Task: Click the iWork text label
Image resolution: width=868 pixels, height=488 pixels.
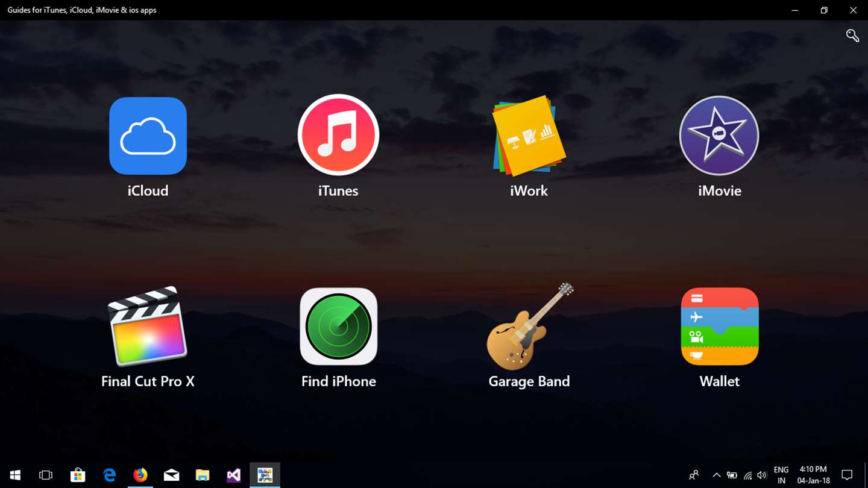Action: pos(529,191)
